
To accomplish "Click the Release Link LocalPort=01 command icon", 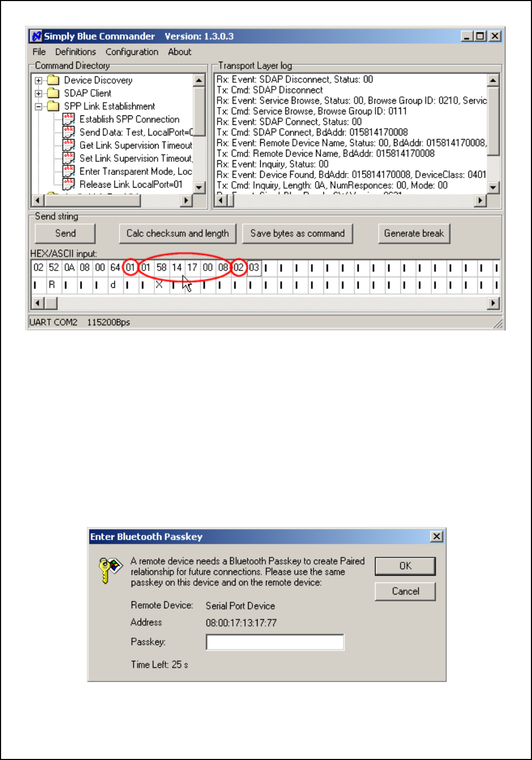I will click(68, 184).
